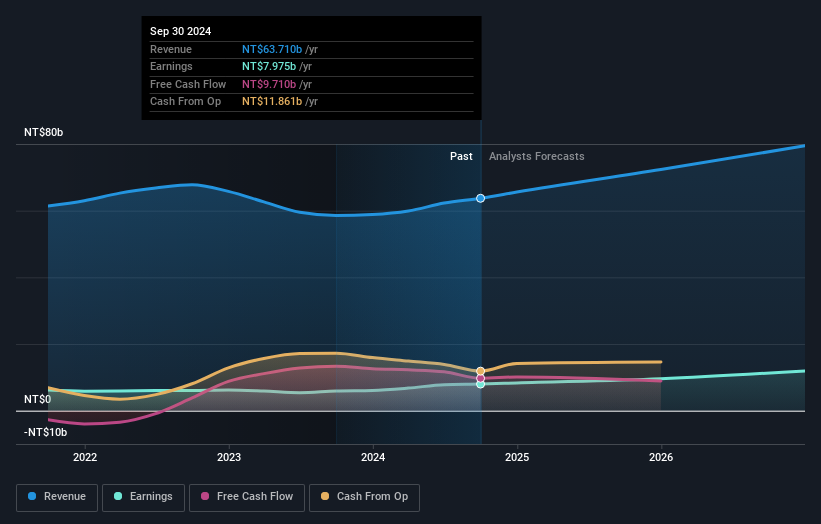
Task: Toggle the Free Cash Flow legend button
Action: 247,497
